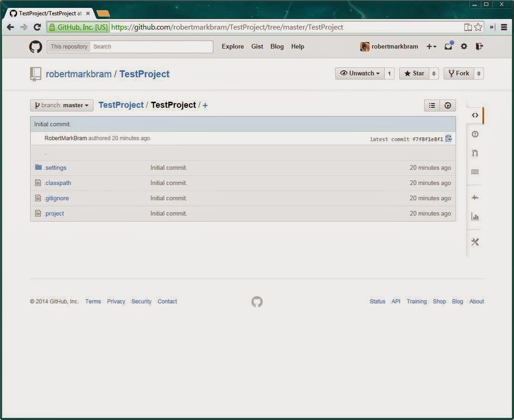514x420 pixels.
Task: Open the Wiki book icon
Action: click(475, 172)
